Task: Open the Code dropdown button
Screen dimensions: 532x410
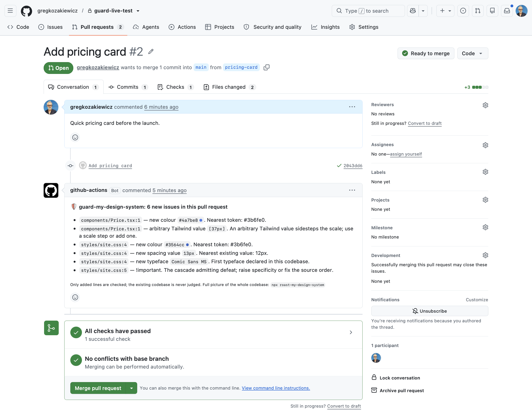Action: tap(473, 53)
